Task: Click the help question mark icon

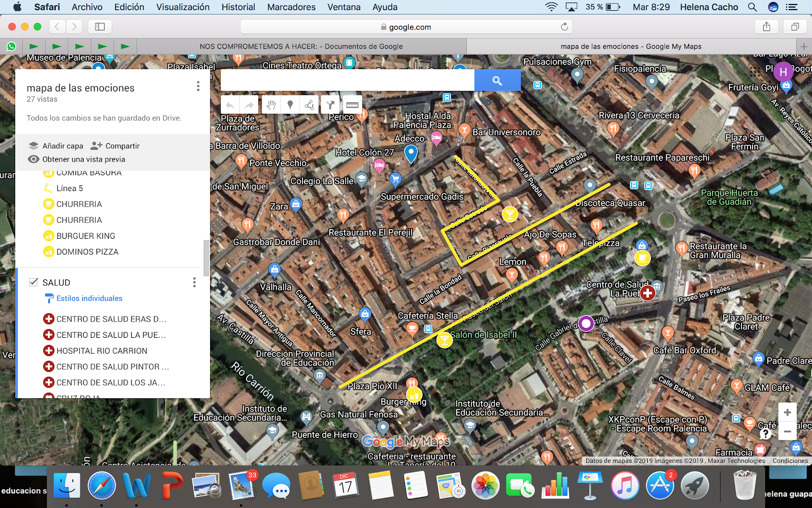Action: tap(765, 434)
